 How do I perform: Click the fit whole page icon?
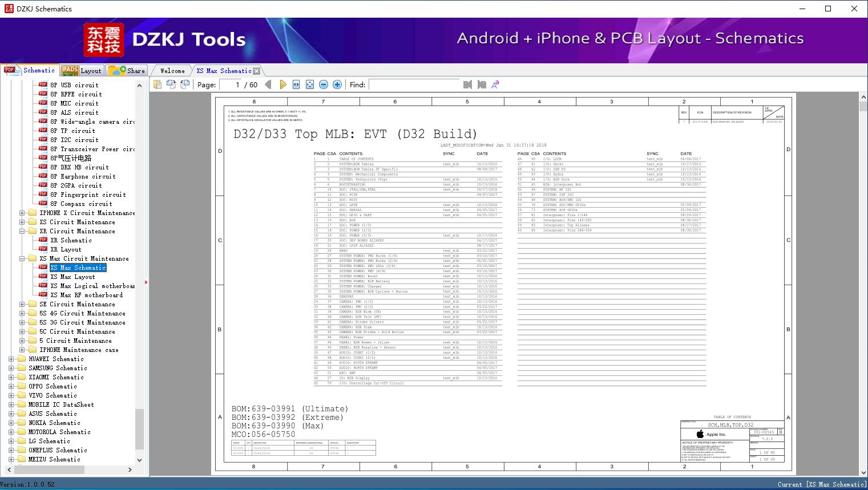pos(310,84)
